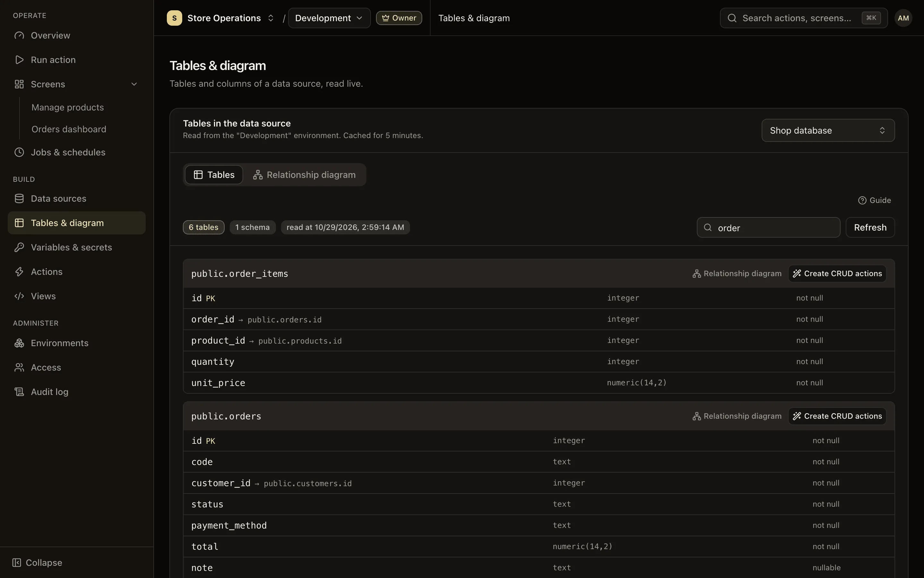924x578 pixels.
Task: Click the public.customers.id foreign key reference
Action: pos(308,484)
